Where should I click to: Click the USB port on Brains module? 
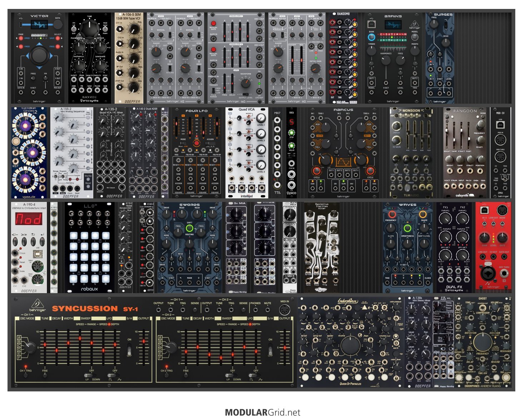coord(372,24)
